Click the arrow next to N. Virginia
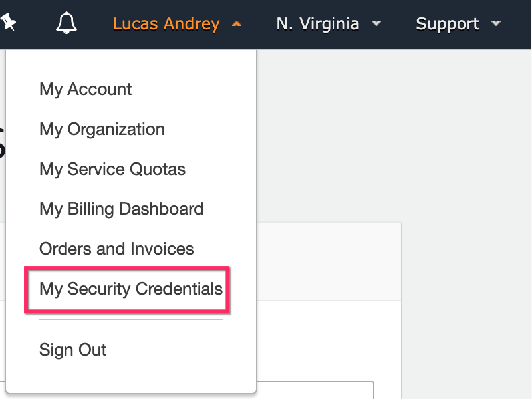Image resolution: width=532 pixels, height=399 pixels. (x=376, y=23)
